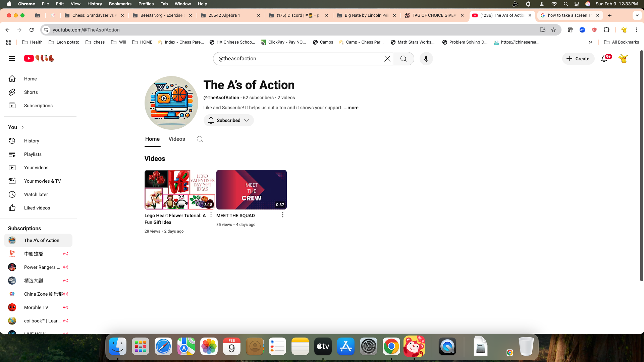The image size is (644, 362).
Task: Open Your videos in the sidebar
Action: (x=38, y=168)
